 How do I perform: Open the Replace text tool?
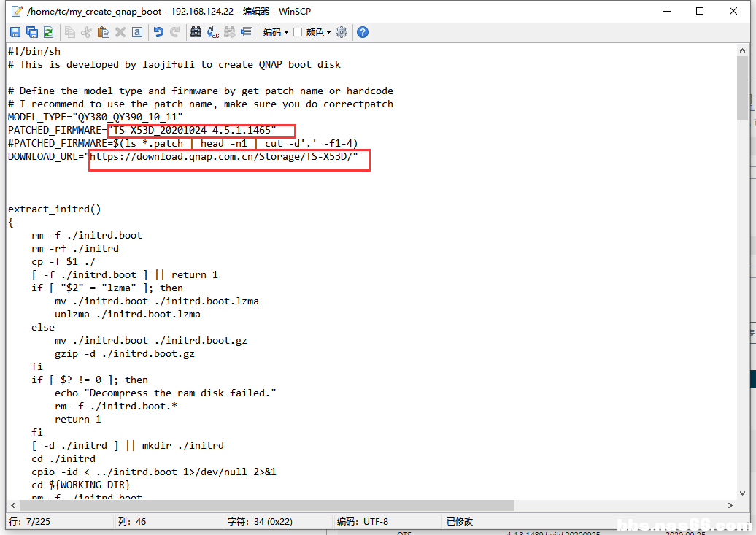coord(213,32)
